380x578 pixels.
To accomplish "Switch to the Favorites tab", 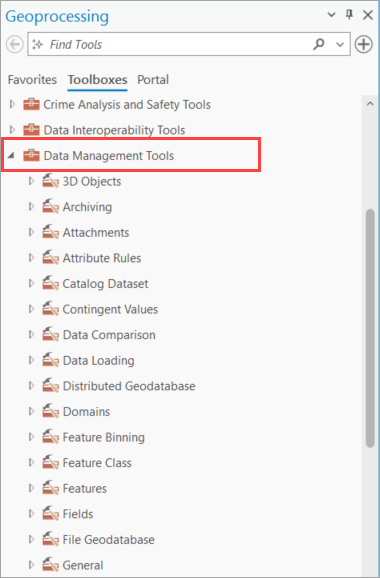I will (x=32, y=80).
